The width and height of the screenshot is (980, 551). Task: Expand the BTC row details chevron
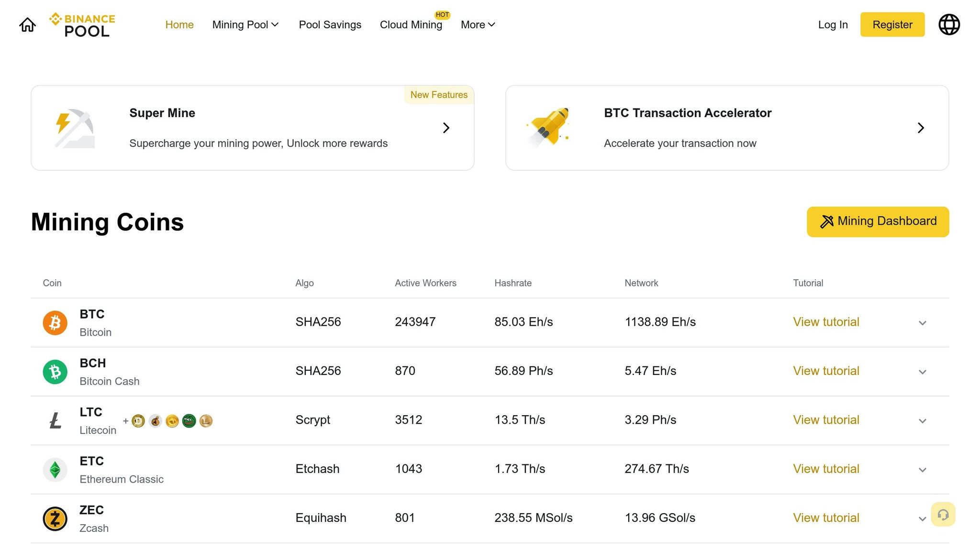click(x=923, y=323)
